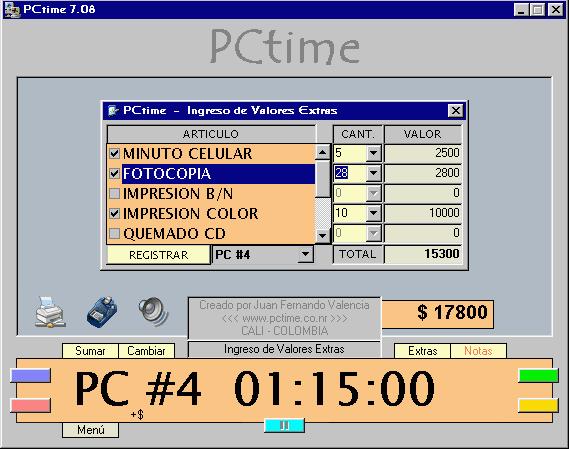
Task: Open quantity dropdown showing 10 for IMPRESION COLOR
Action: 373,213
